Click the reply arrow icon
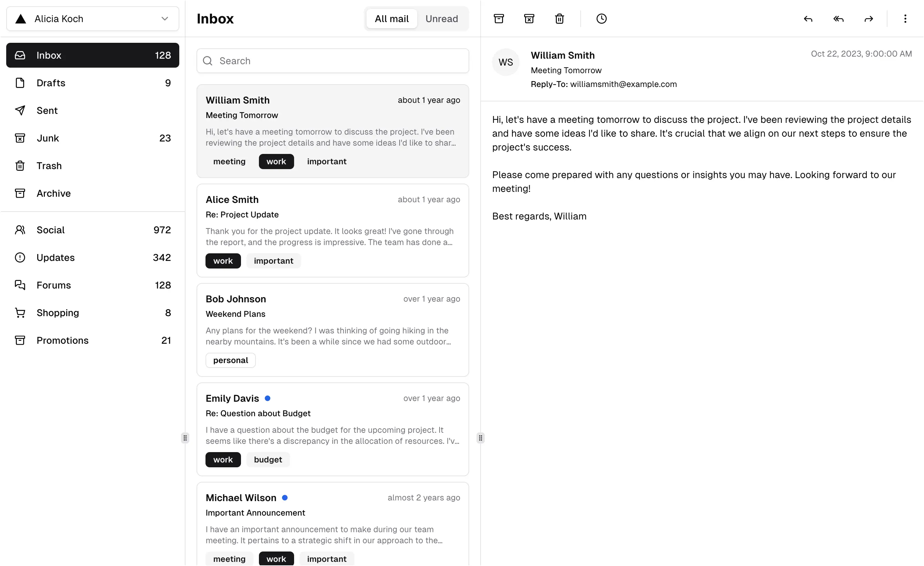Viewport: 924px width, 566px height. coord(808,18)
